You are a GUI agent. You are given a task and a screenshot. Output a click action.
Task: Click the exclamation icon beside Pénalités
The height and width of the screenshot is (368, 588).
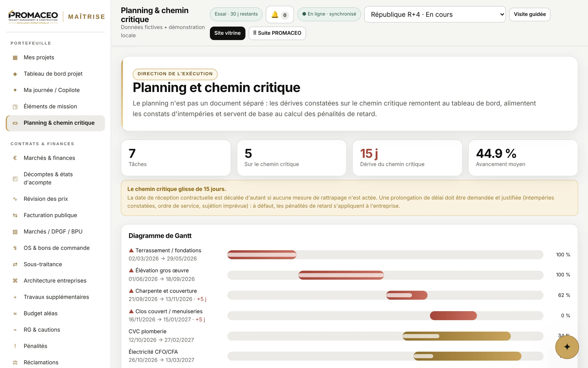point(15,346)
